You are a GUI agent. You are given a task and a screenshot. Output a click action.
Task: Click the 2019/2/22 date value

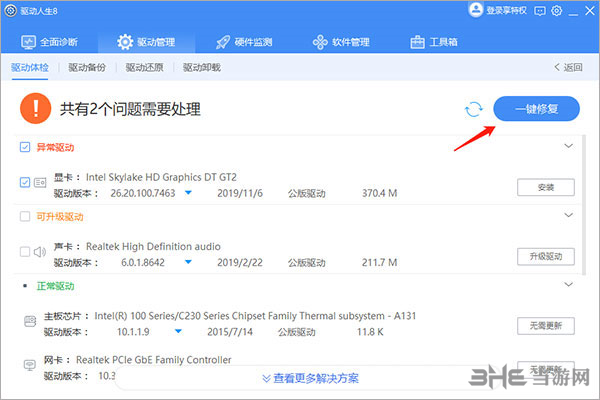pos(240,263)
